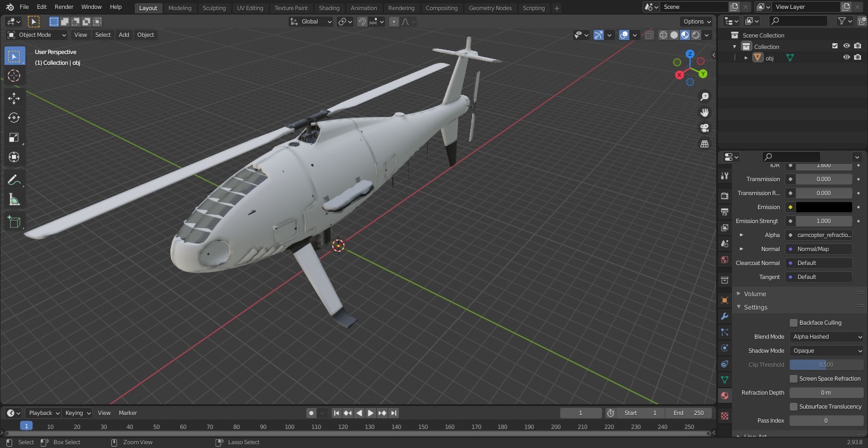Expand obj item in outliner
Viewport: 868px width, 448px height.
tap(746, 58)
